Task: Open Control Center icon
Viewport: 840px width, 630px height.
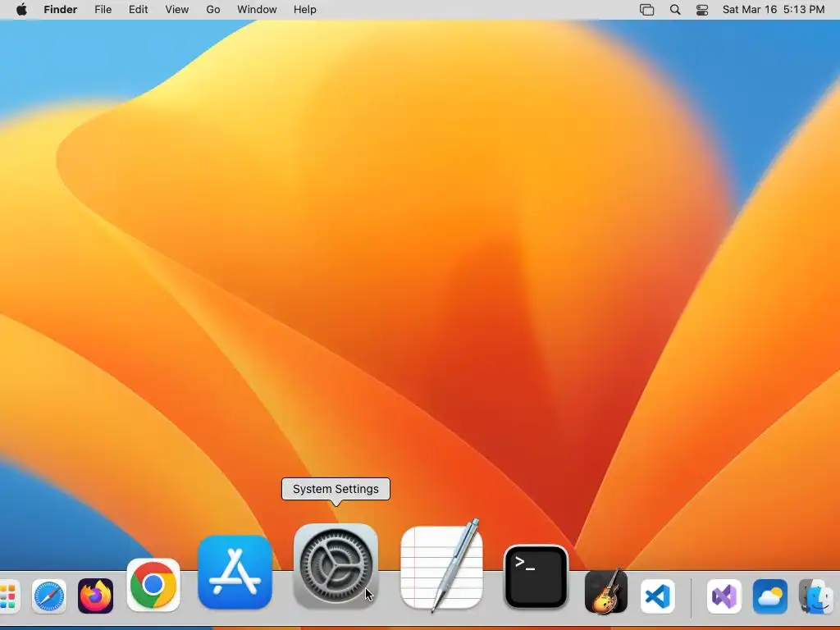Action: [x=702, y=10]
